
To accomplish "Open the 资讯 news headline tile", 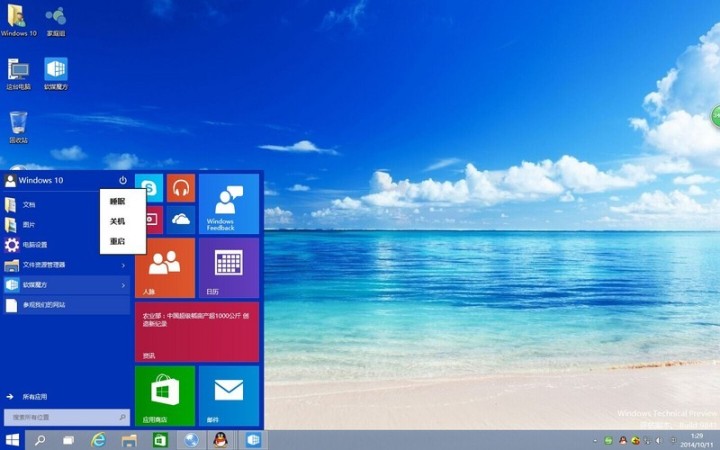I will 197,332.
